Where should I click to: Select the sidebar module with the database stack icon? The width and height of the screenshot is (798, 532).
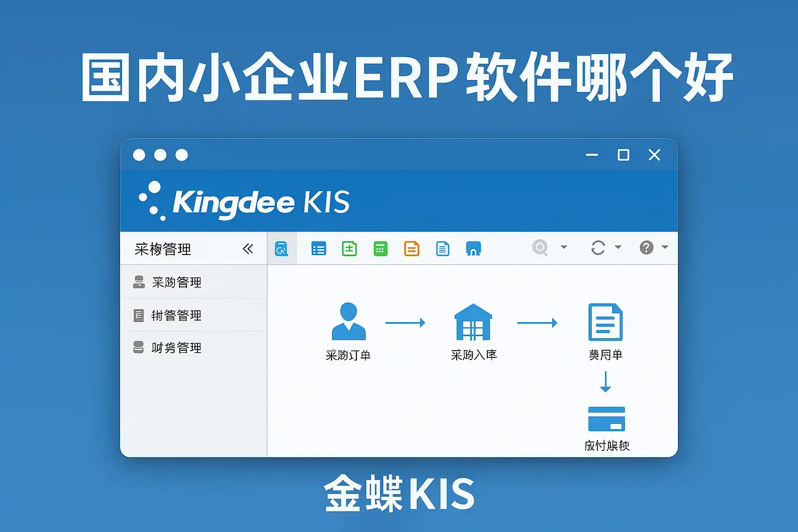[194, 348]
